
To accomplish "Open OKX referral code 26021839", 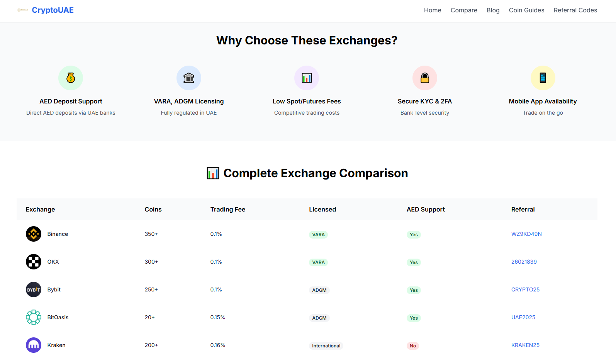I will click(x=524, y=262).
